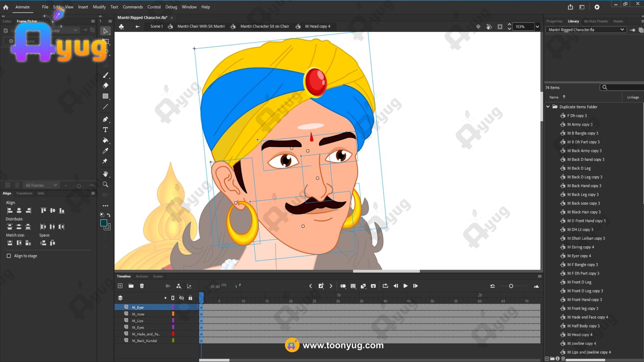The width and height of the screenshot is (644, 362).
Task: Toggle the highlight-all-layers dot in the header
Action: 165,298
